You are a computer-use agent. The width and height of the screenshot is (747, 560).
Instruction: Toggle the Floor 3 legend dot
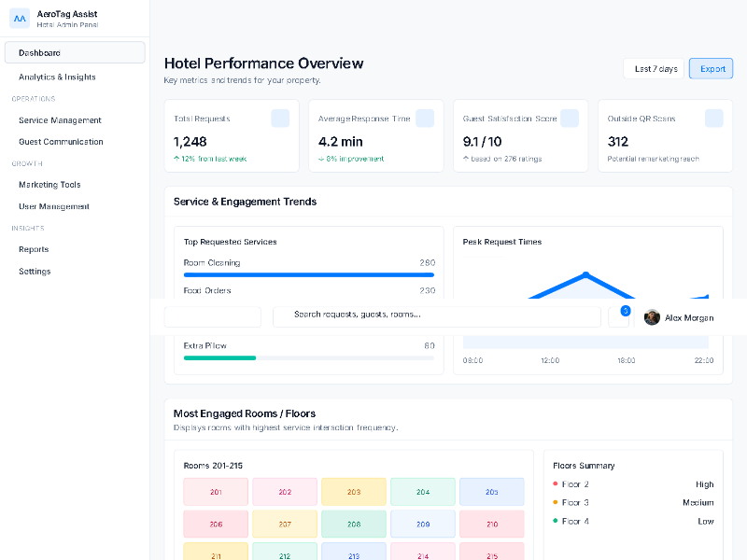(557, 502)
